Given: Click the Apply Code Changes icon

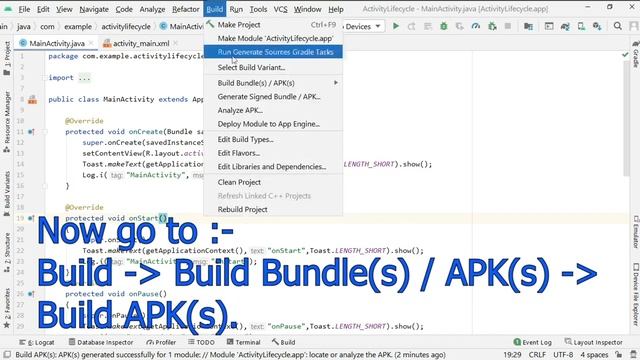Looking at the screenshot, I should tap(428, 26).
